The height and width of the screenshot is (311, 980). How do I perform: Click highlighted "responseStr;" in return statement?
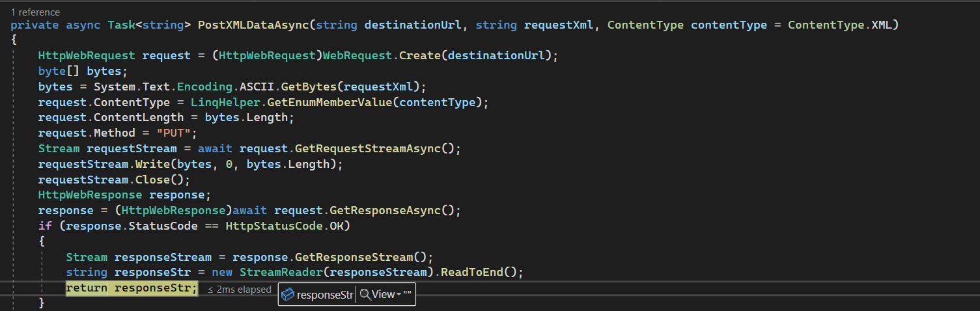[156, 288]
